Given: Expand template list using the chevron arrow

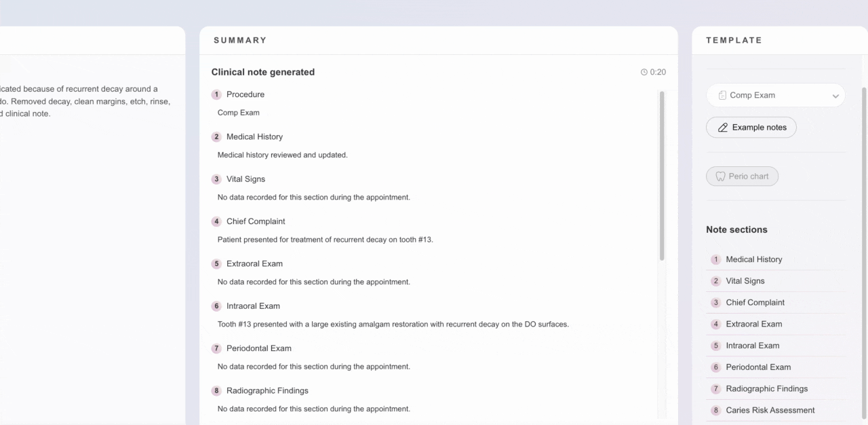Looking at the screenshot, I should tap(835, 96).
